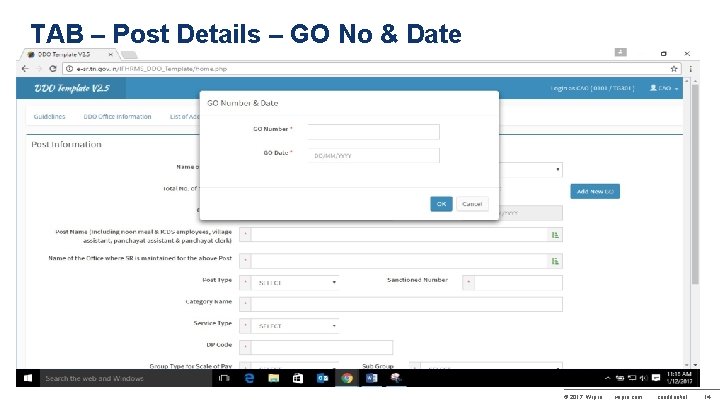This screenshot has height=405, width=720.
Task: Confirm the dialog with OK button
Action: coord(441,204)
